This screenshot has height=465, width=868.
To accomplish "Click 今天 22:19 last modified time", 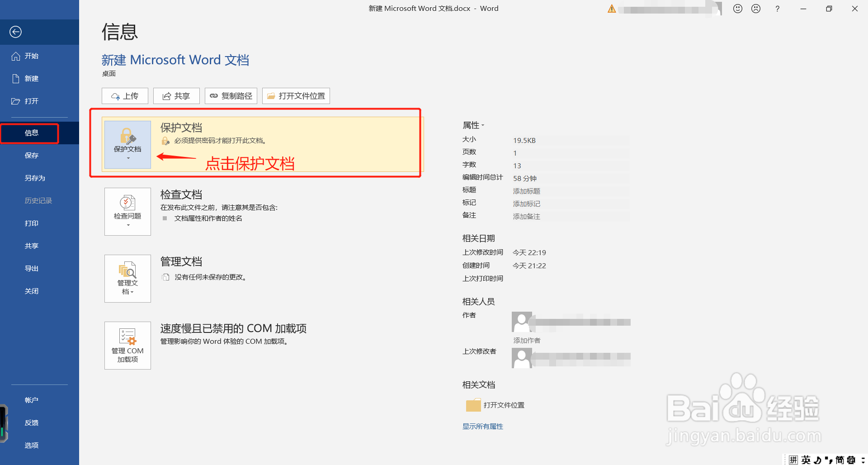I will click(529, 253).
